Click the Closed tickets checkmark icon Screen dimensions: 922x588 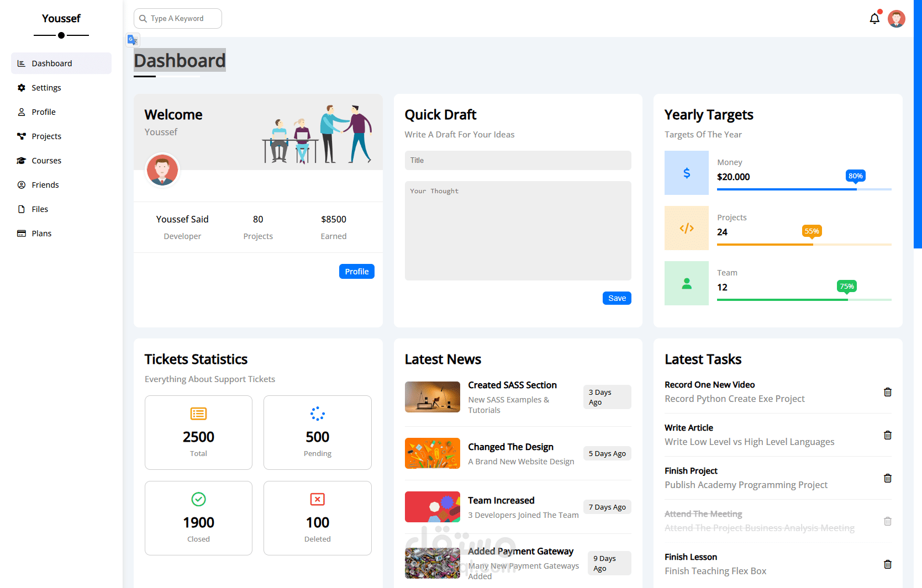[198, 499]
